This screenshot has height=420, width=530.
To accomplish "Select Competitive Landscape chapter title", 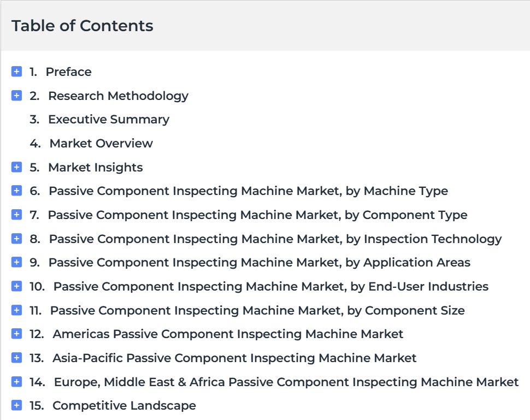I will tap(124, 405).
